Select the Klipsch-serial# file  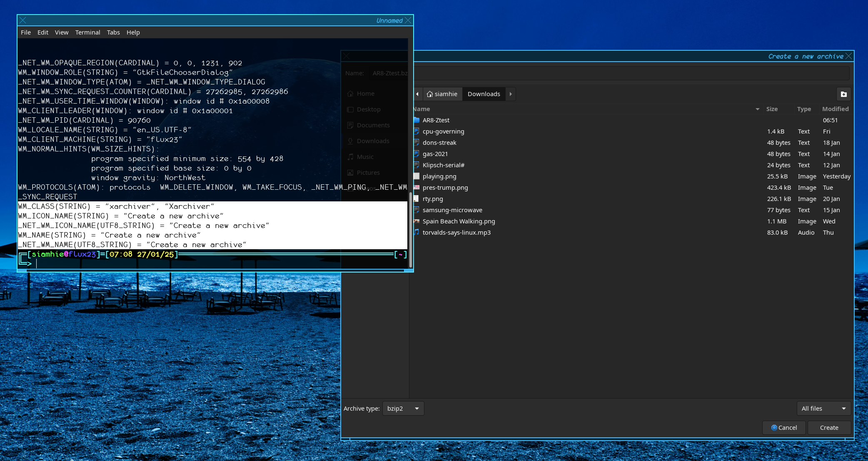coord(443,165)
